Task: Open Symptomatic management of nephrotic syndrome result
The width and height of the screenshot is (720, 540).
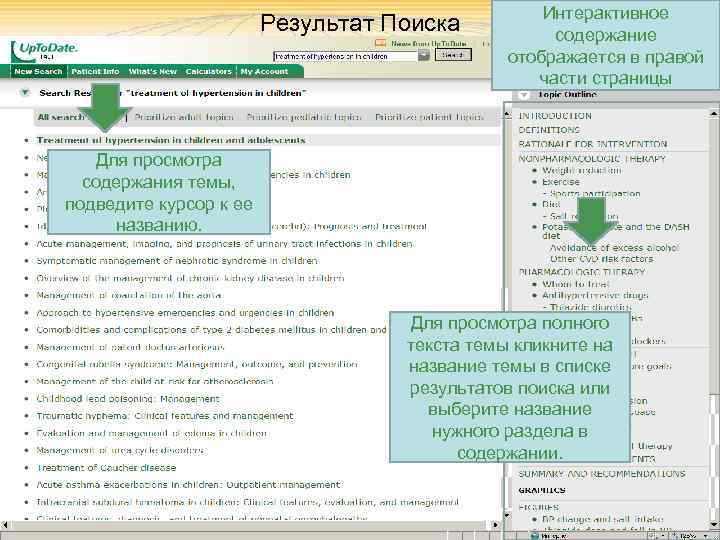Action: [x=177, y=261]
